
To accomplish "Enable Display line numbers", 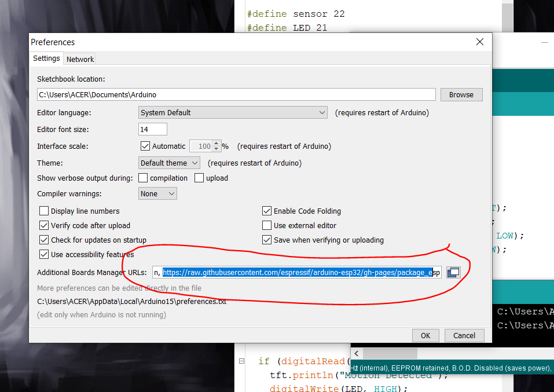I will [x=44, y=211].
